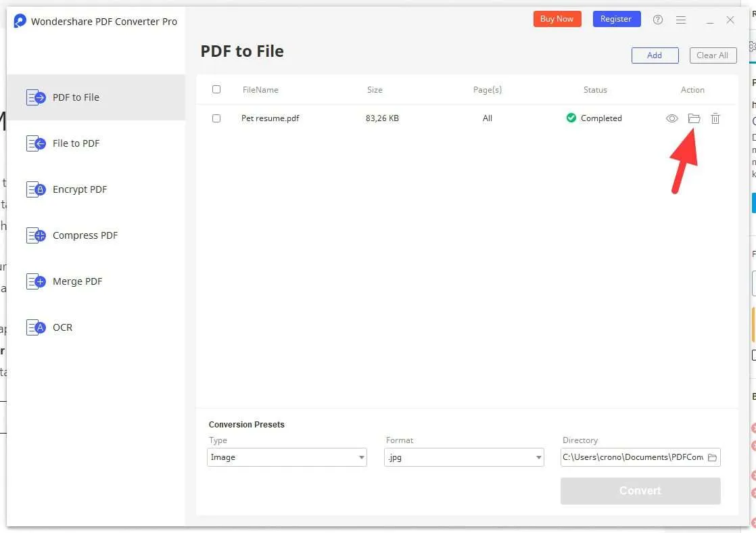Open the hamburger menu icon in title bar
The image size is (756, 533).
click(x=681, y=20)
